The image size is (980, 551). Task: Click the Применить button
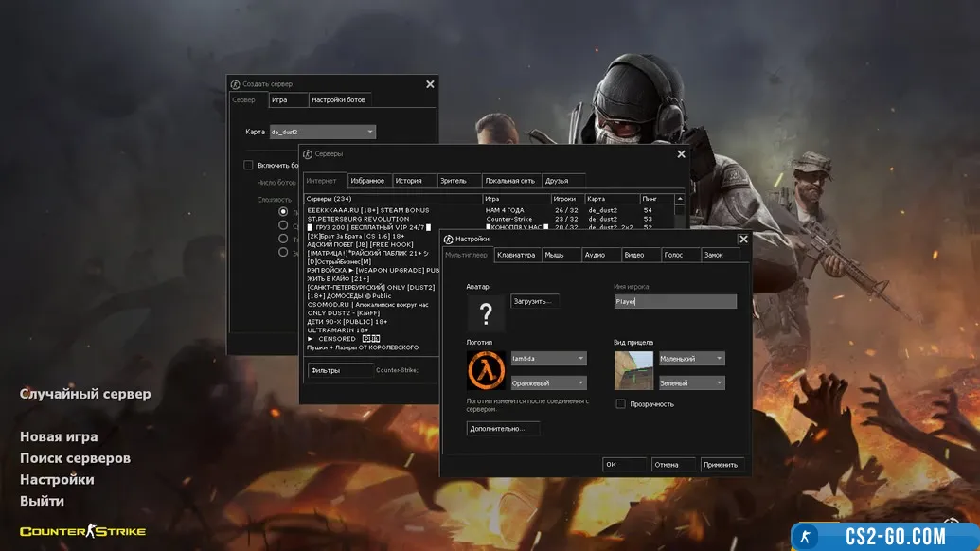721,465
